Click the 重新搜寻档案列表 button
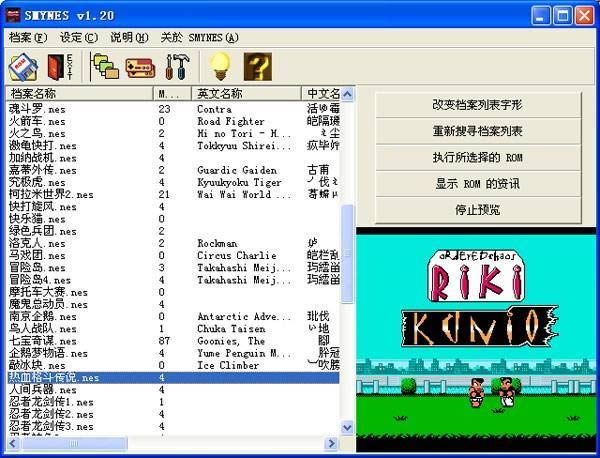The height and width of the screenshot is (458, 600). point(478,131)
